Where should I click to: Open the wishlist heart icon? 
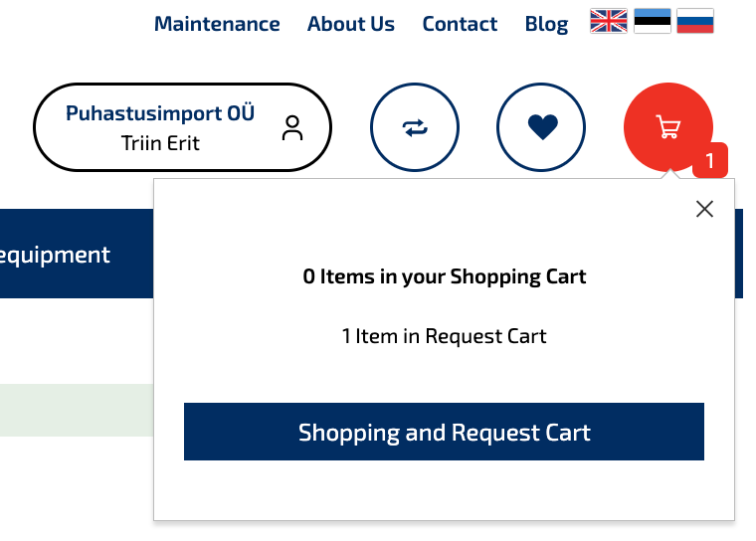541,127
